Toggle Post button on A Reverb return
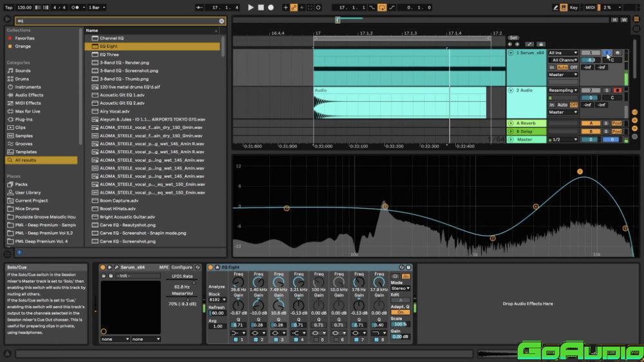The height and width of the screenshot is (362, 644). point(616,123)
